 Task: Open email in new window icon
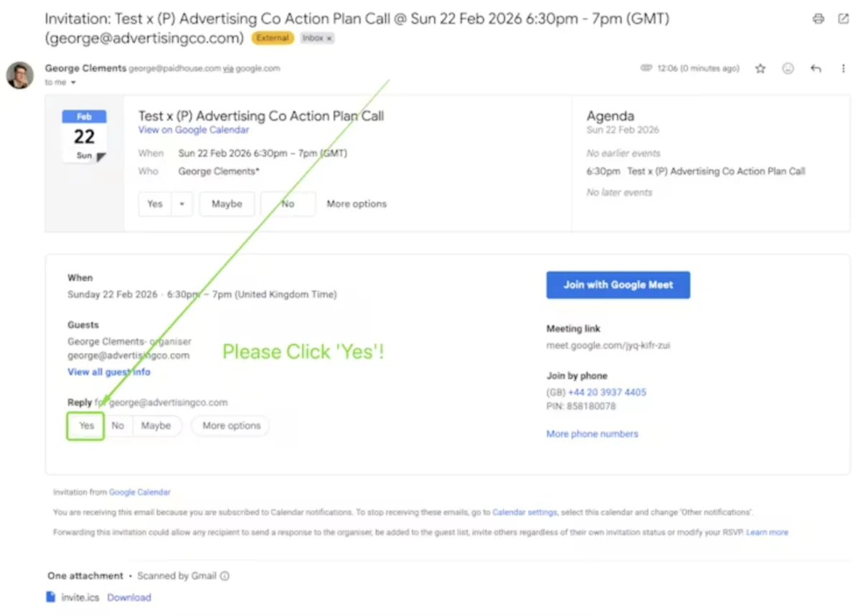pos(843,19)
